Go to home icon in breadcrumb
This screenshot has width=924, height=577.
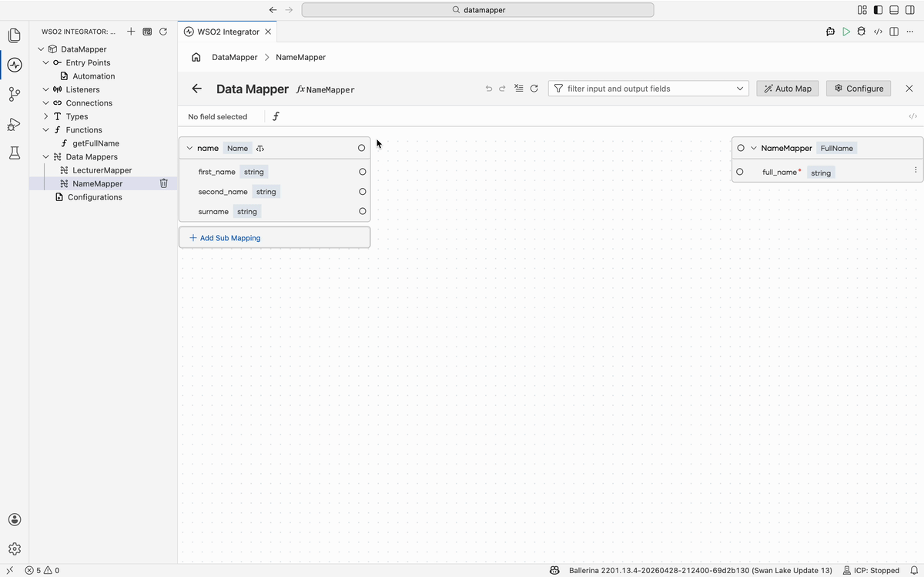(x=196, y=57)
